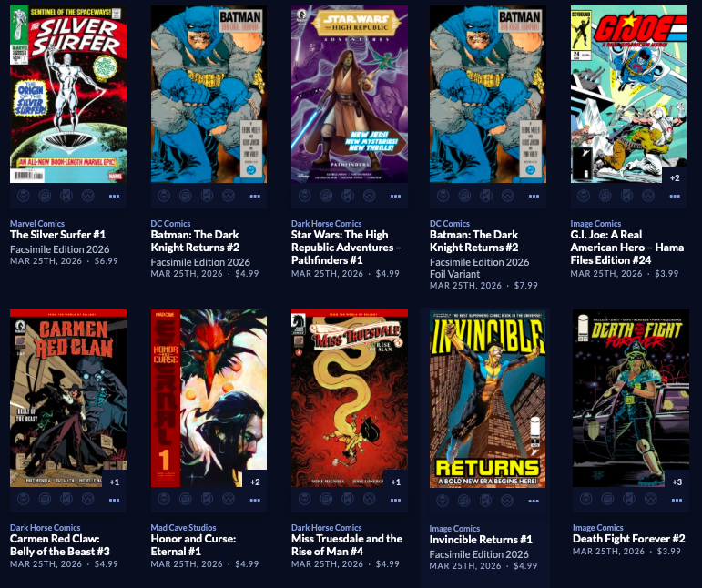Add Star Wars High Republic Pathfinders to collection
This screenshot has width=702, height=588.
tap(326, 196)
